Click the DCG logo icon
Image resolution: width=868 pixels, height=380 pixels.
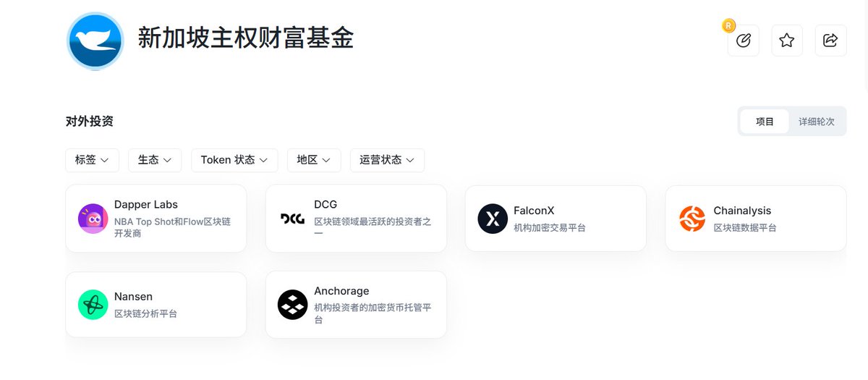click(x=292, y=219)
